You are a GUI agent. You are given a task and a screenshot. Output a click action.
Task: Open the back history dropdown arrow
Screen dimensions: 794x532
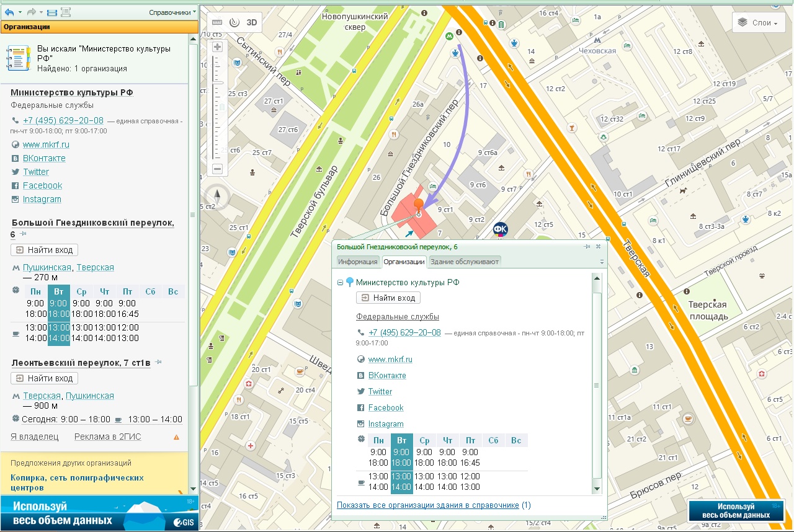pyautogui.click(x=20, y=12)
